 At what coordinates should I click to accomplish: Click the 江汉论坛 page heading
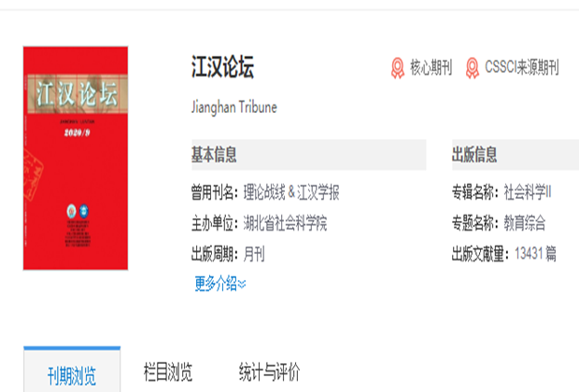pyautogui.click(x=222, y=68)
